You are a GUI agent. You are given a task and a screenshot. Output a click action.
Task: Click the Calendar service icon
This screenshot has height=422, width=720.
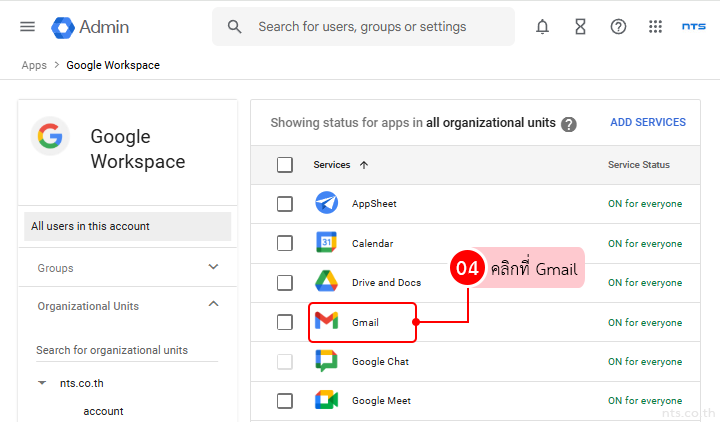click(326, 242)
